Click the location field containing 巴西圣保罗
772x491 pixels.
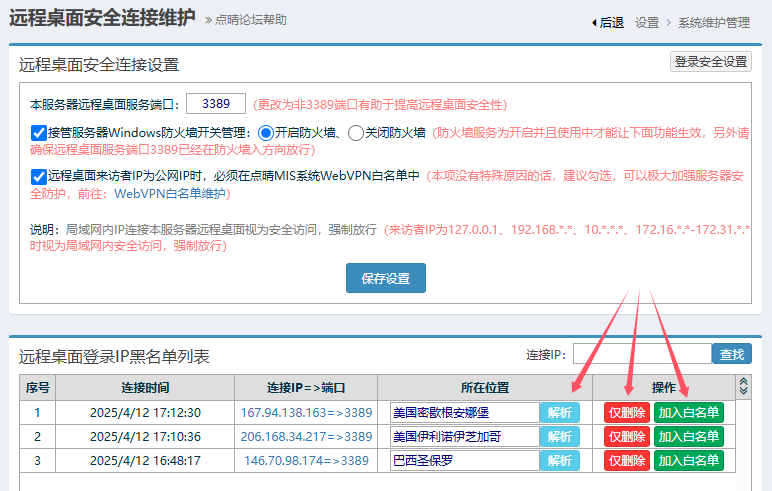[x=464, y=461]
